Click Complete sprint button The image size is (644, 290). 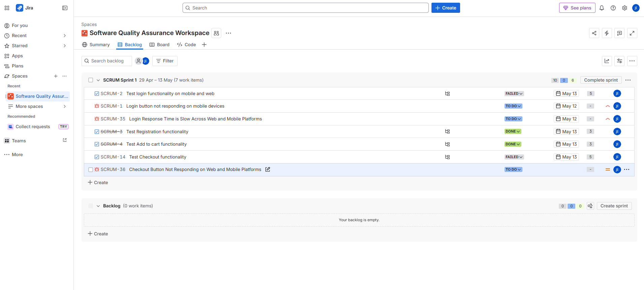tap(601, 80)
